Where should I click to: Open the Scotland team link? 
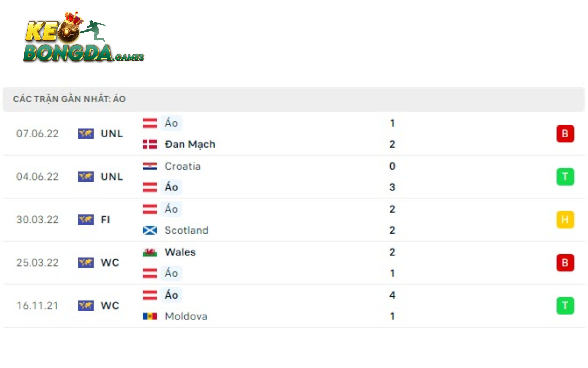point(187,230)
